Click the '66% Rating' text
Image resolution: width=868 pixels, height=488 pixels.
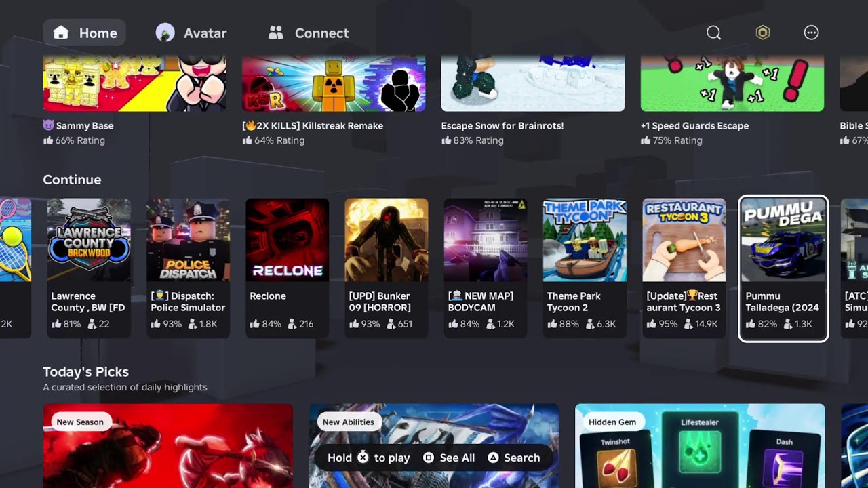click(x=80, y=140)
